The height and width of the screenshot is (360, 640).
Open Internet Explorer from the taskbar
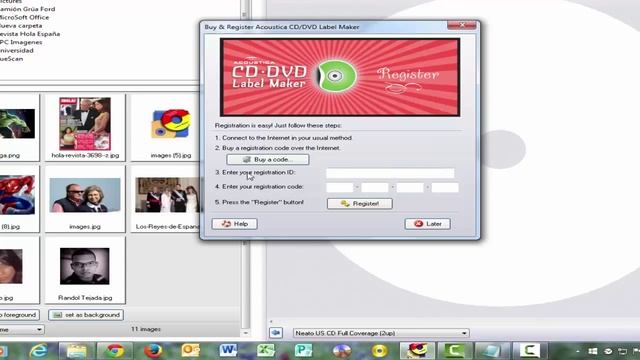(x=39, y=351)
